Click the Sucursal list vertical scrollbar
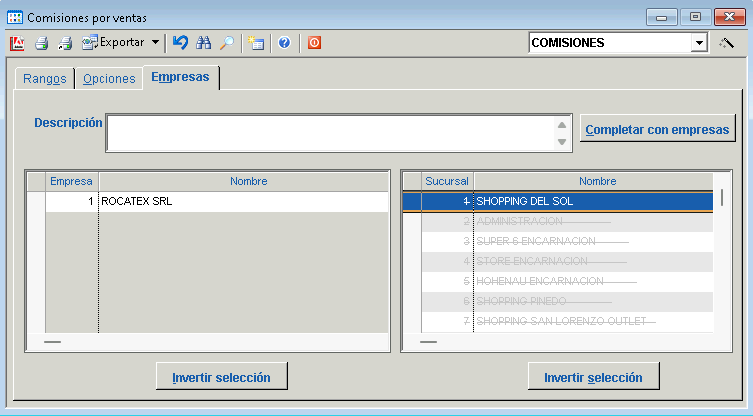 click(x=721, y=260)
